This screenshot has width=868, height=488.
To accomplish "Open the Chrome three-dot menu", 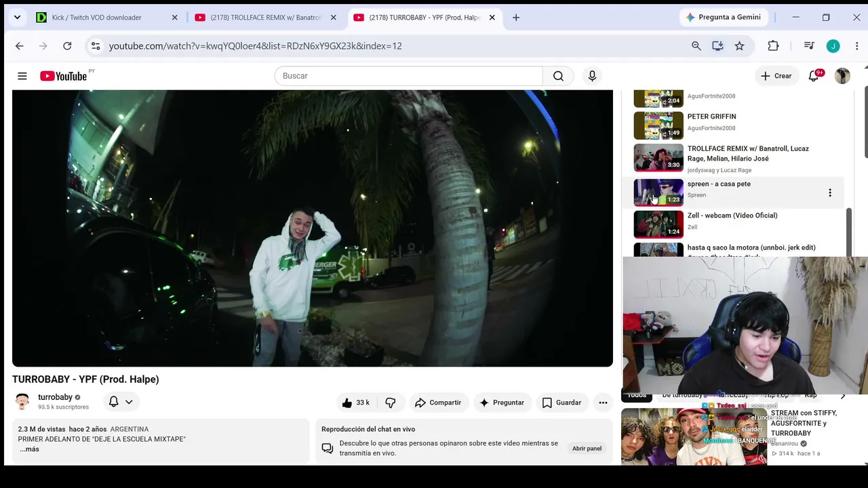I will [856, 46].
